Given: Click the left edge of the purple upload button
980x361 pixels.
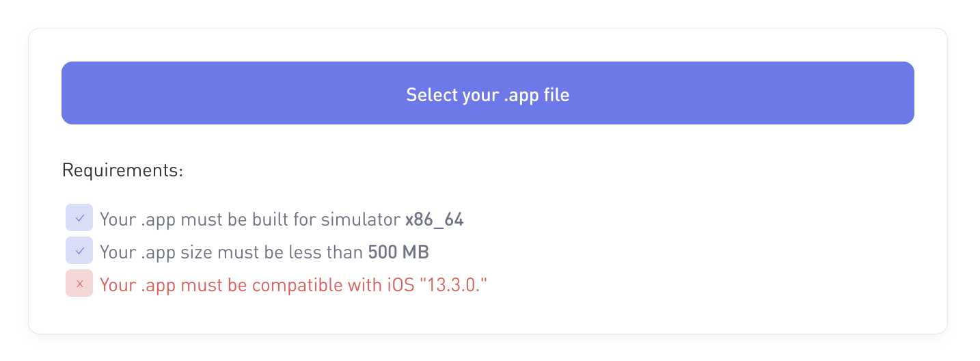Looking at the screenshot, I should (x=67, y=93).
